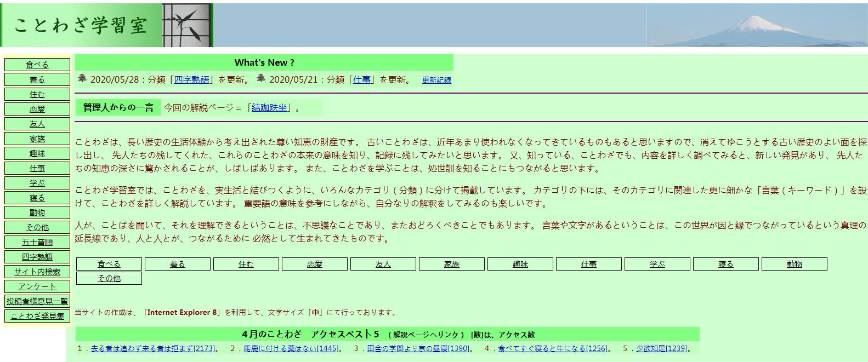This screenshot has width=868, height=362.
Task: Open ranked proverb 去る者は追わず来る者は拒まず[2173]
Action: (x=153, y=348)
